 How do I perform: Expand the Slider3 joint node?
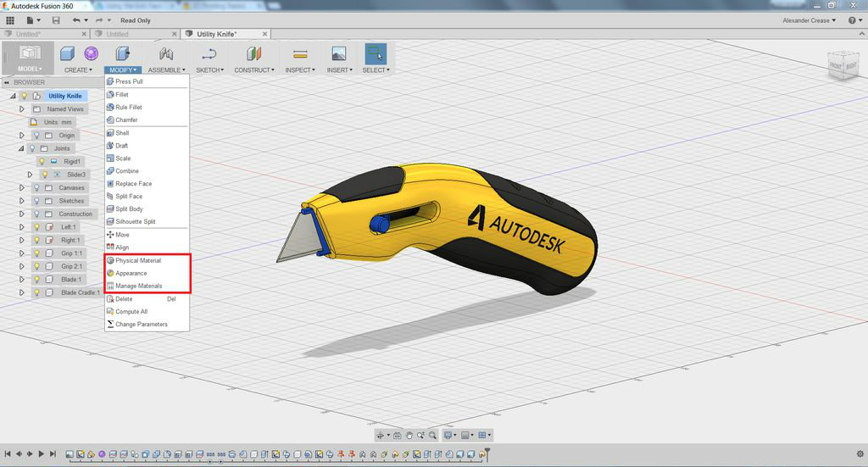click(31, 175)
